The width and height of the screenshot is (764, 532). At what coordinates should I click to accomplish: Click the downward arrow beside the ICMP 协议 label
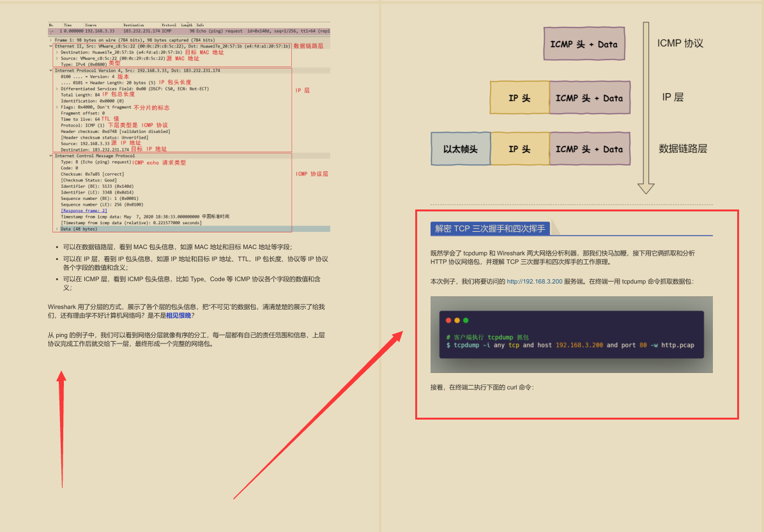tap(646, 107)
